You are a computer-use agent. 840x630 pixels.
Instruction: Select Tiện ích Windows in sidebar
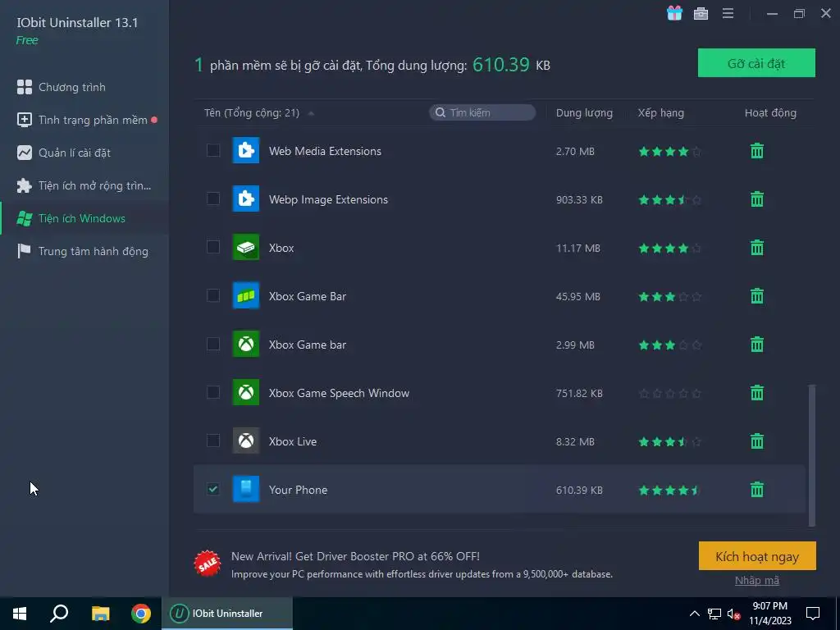tap(84, 218)
